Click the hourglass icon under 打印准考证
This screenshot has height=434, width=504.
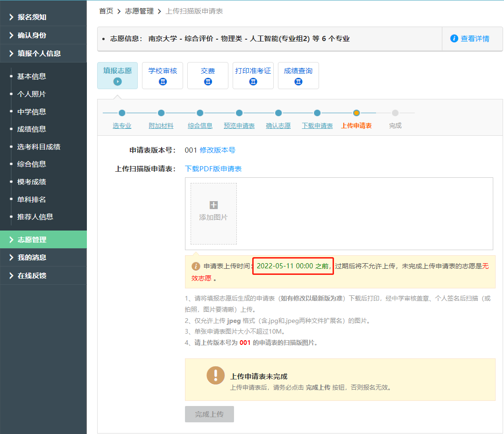point(253,82)
